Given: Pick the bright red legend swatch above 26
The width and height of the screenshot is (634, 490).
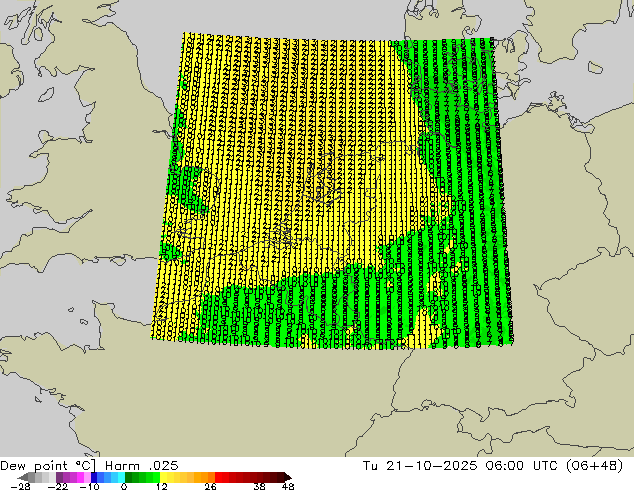Looking at the screenshot, I should pyautogui.click(x=218, y=477).
